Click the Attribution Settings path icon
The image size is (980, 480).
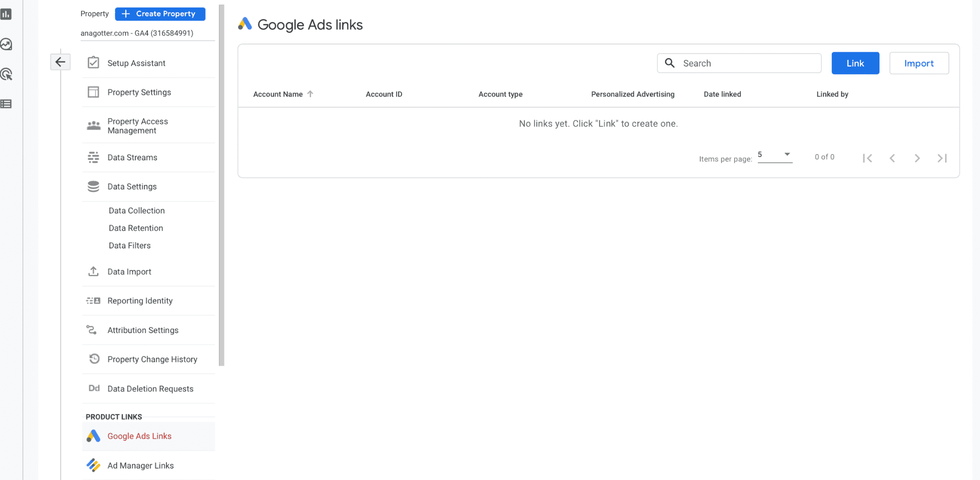coord(91,330)
